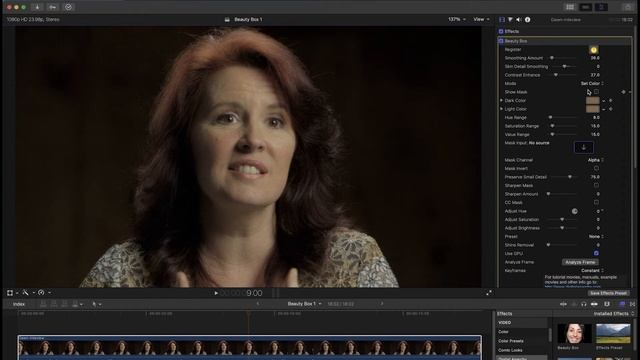Click the Mask Input drop well icon
The height and width of the screenshot is (360, 640).
pyautogui.click(x=584, y=147)
